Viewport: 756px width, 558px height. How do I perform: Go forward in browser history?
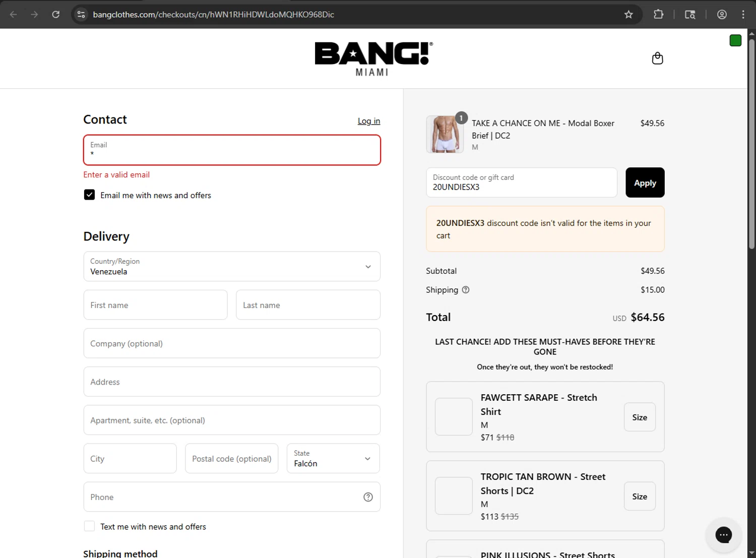(x=34, y=15)
